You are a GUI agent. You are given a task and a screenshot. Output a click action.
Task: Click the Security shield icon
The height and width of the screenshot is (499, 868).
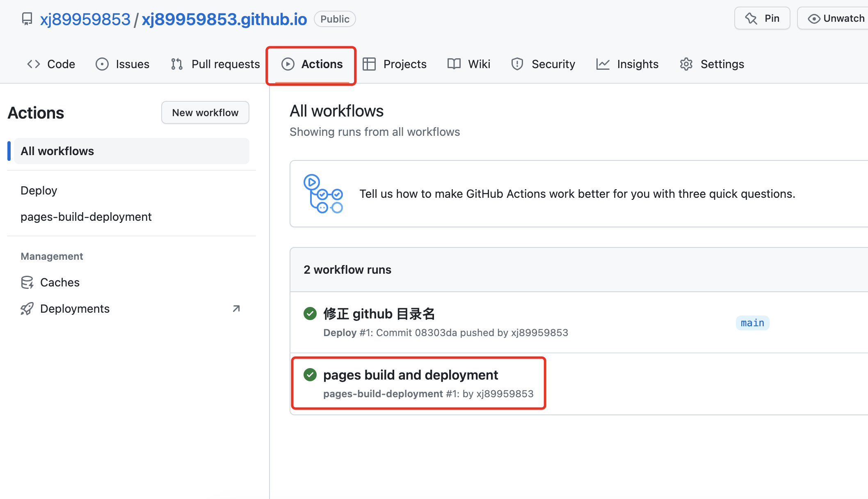click(517, 64)
